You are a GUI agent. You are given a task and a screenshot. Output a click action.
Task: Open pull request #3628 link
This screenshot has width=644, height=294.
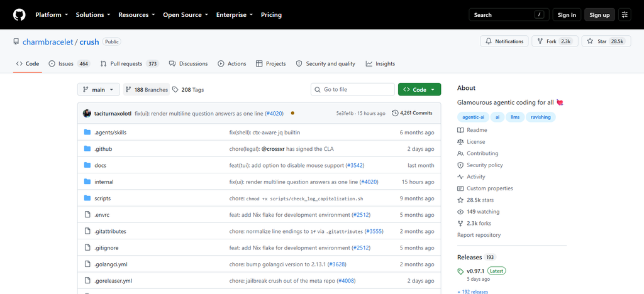click(337, 264)
